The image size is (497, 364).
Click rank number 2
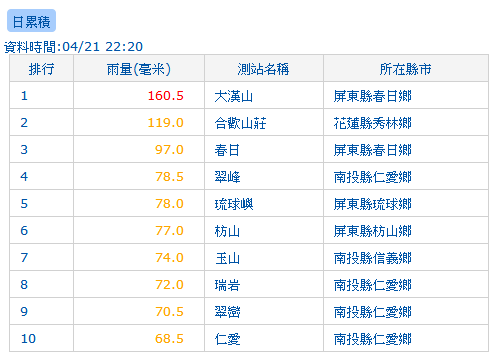tap(24, 123)
